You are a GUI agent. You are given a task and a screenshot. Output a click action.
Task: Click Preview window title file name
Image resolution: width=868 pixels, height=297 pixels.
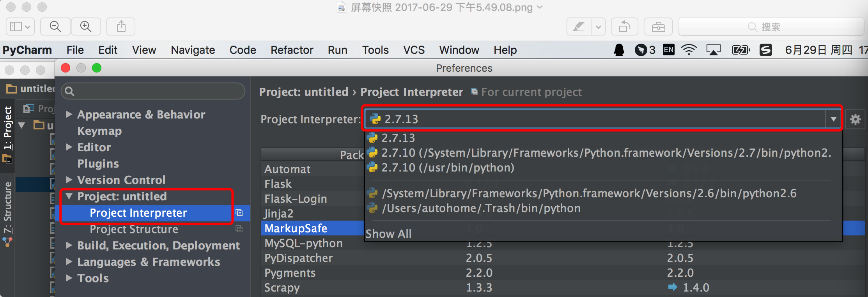442,7
